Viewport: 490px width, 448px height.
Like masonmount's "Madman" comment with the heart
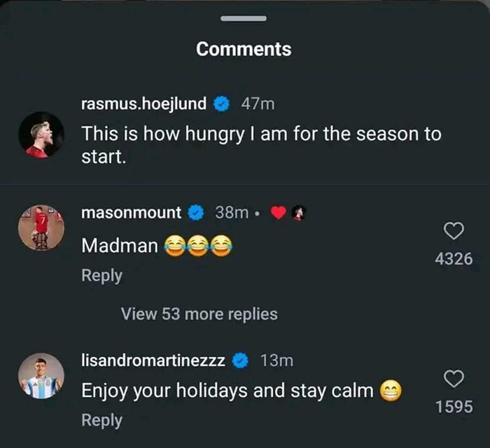click(x=454, y=231)
